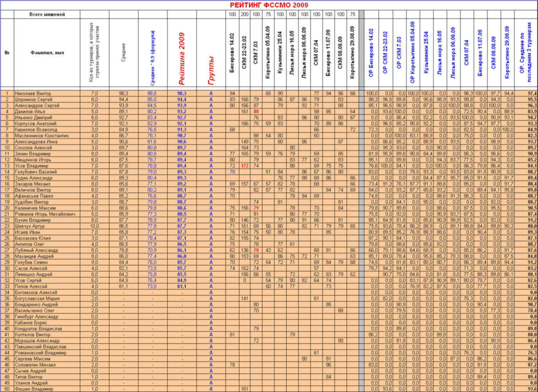The height and width of the screenshot is (392, 538).
Task: Click the Рейтинг 2009 value for Шорников Сергей
Action: tap(182, 99)
